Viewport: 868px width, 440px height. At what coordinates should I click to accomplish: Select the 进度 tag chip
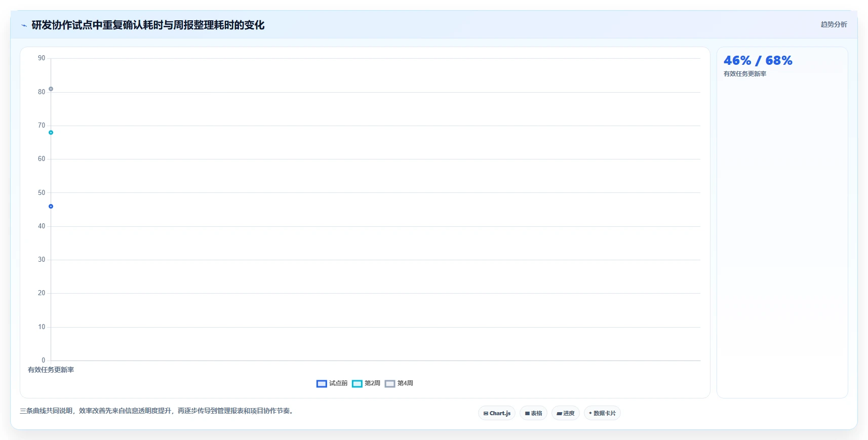tap(566, 413)
